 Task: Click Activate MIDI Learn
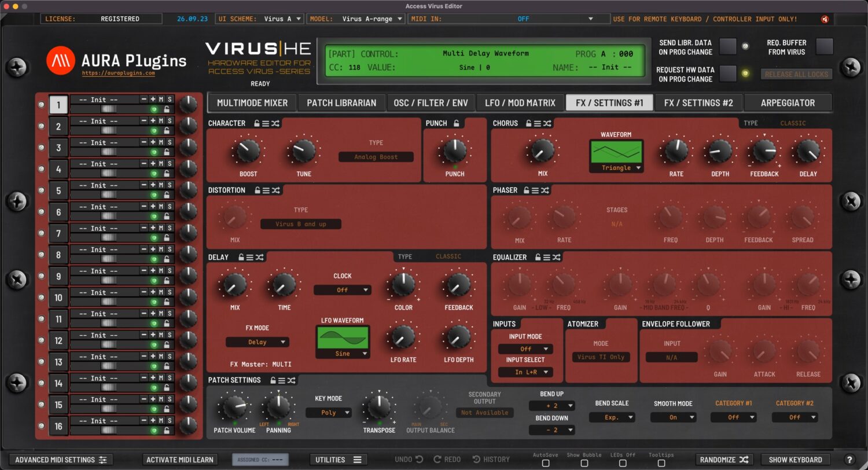point(180,460)
